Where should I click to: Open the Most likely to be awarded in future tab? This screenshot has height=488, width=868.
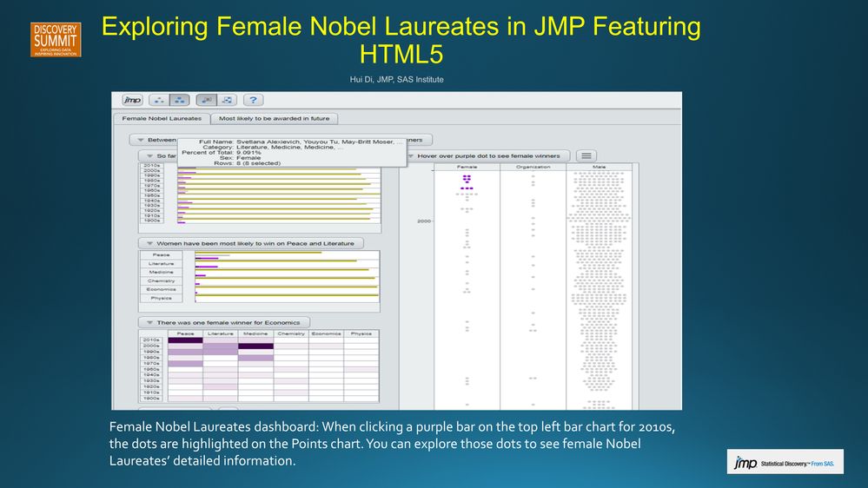pyautogui.click(x=274, y=118)
